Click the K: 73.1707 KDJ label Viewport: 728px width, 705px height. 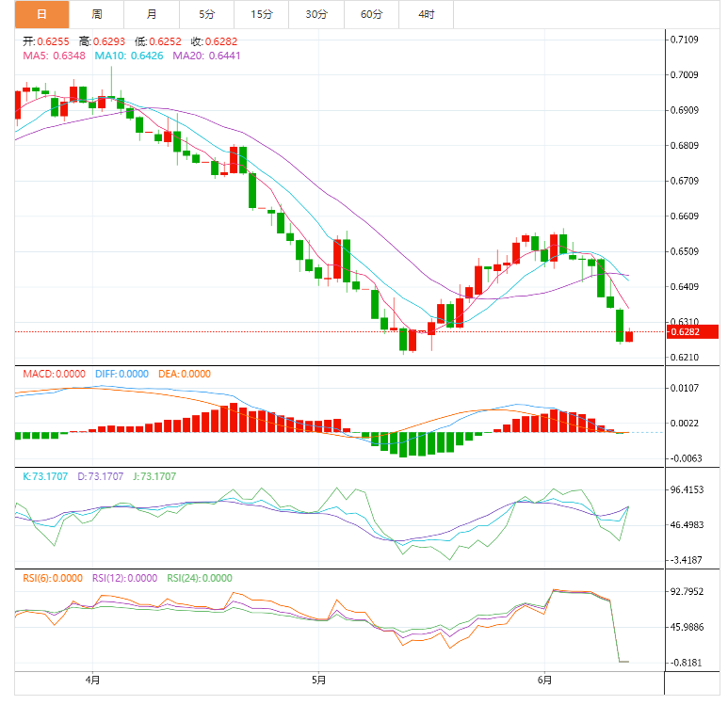(45, 476)
